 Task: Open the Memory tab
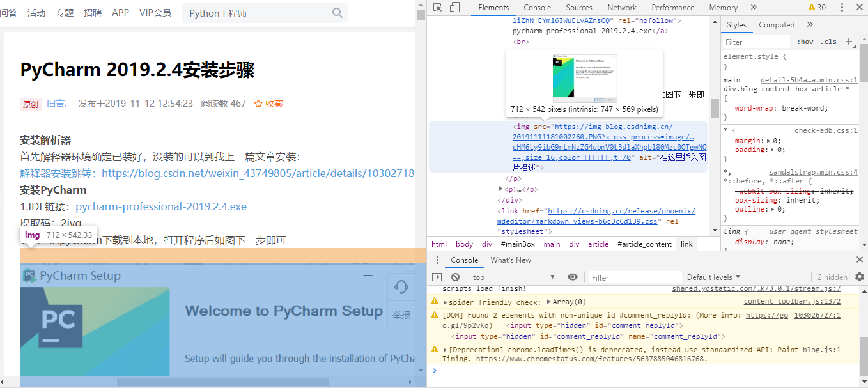click(723, 7)
